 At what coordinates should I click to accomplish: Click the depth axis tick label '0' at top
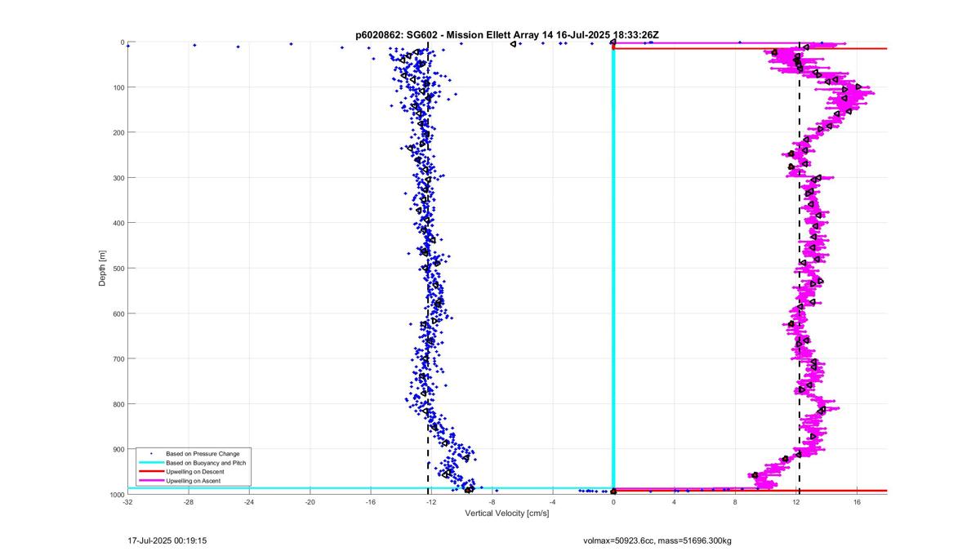pyautogui.click(x=122, y=42)
